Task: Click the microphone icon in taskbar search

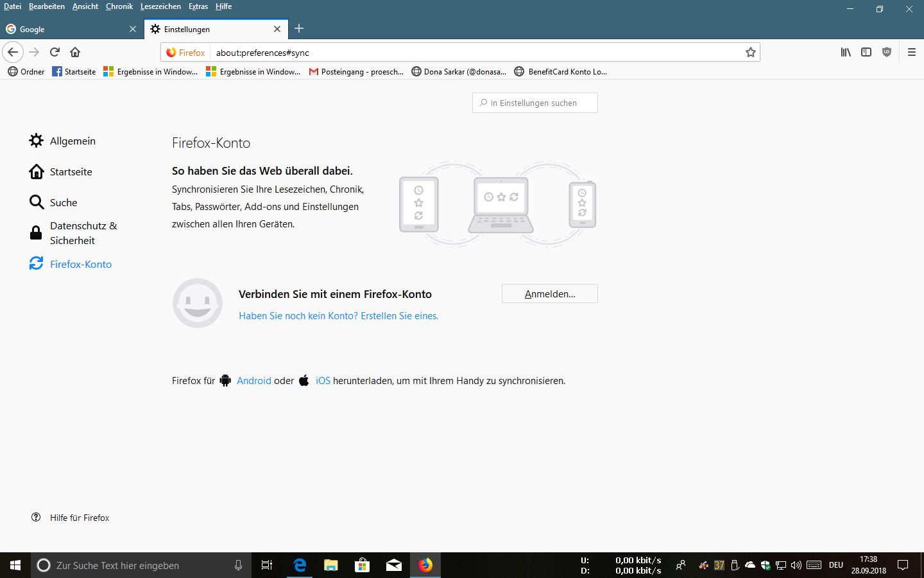Action: click(238, 565)
